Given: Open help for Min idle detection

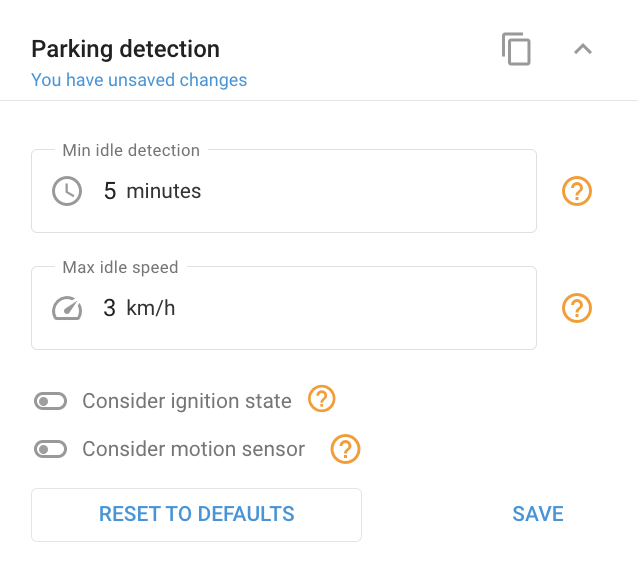Looking at the screenshot, I should [577, 191].
